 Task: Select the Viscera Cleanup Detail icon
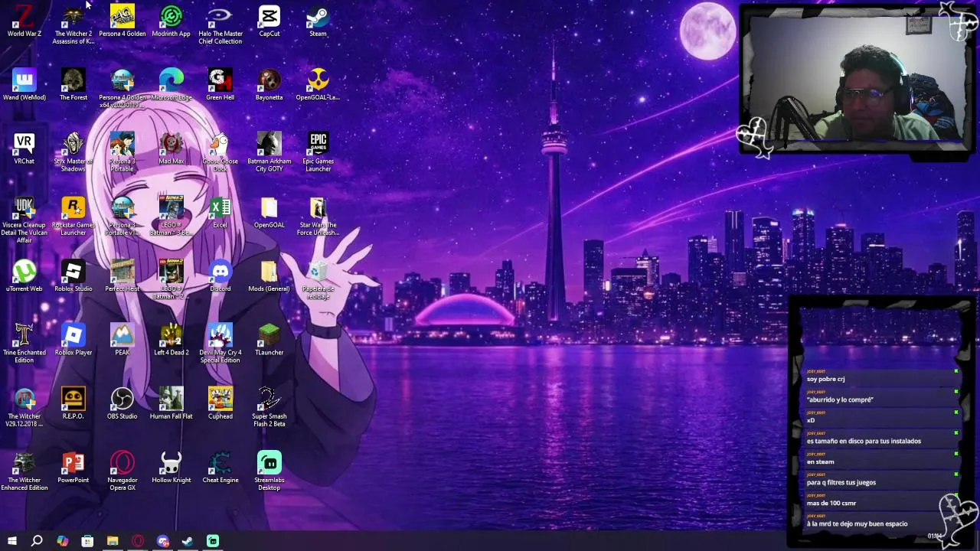tap(24, 220)
